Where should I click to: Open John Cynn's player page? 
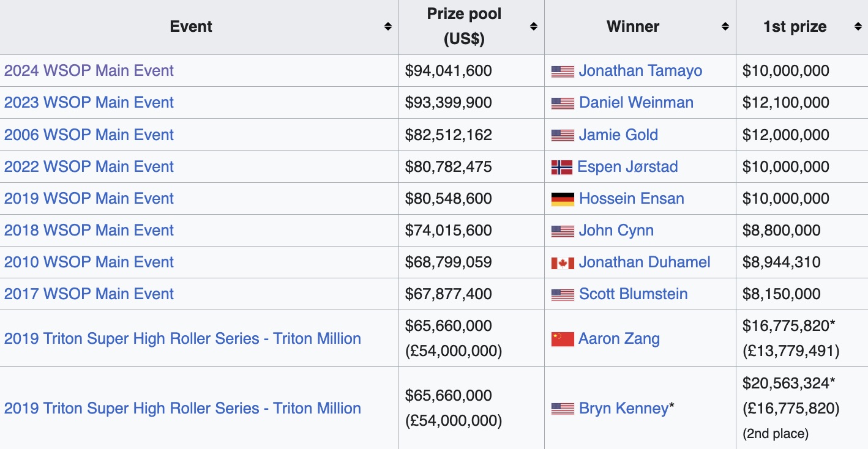pos(616,231)
